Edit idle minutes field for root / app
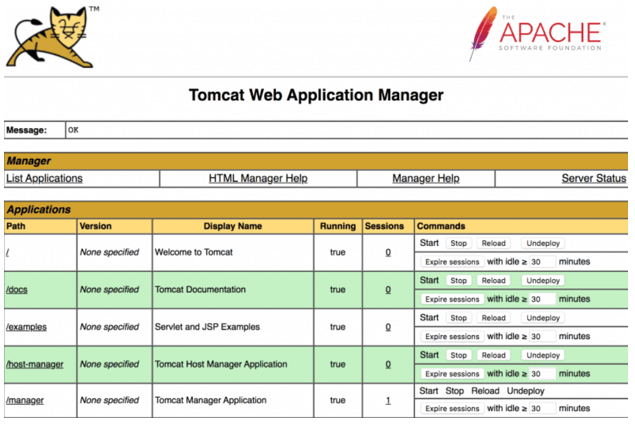The height and width of the screenshot is (425, 635). (x=542, y=262)
